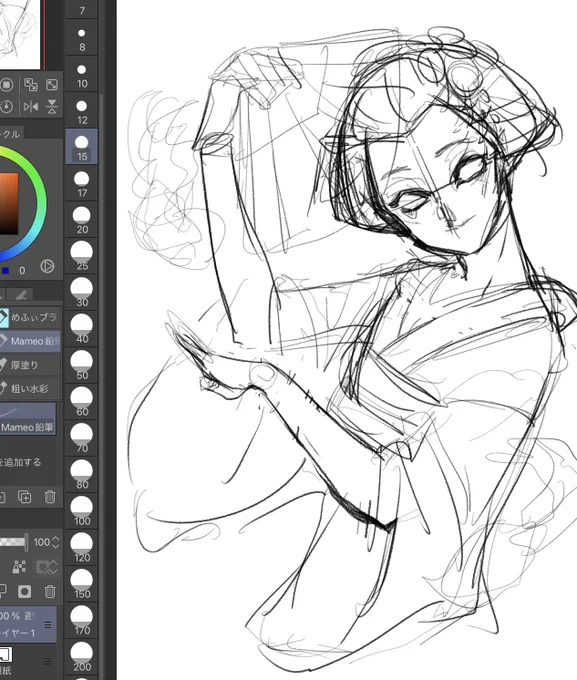The width and height of the screenshot is (577, 680).
Task: Select brush size 170 preset
Action: tap(82, 621)
